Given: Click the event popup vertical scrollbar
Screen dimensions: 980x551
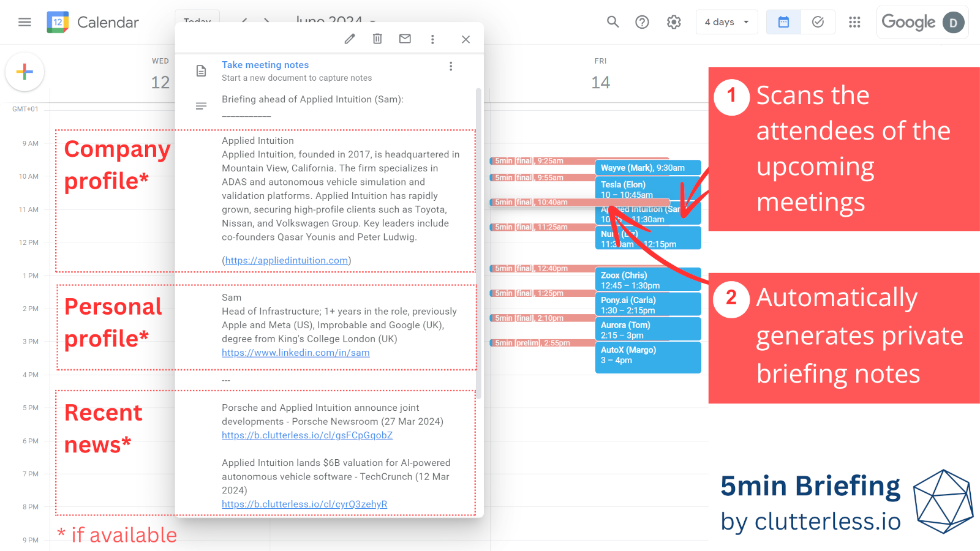Looking at the screenshot, I should [478, 243].
